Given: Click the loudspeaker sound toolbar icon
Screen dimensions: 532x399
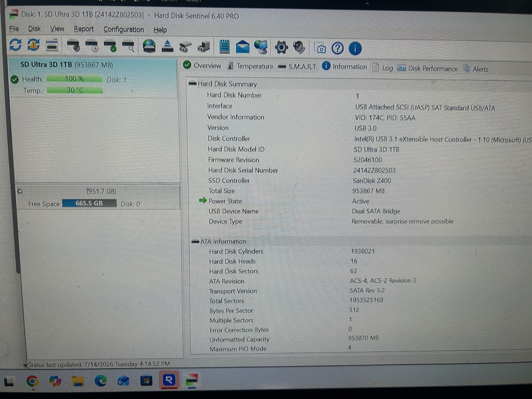Looking at the screenshot, I should pyautogui.click(x=299, y=47).
